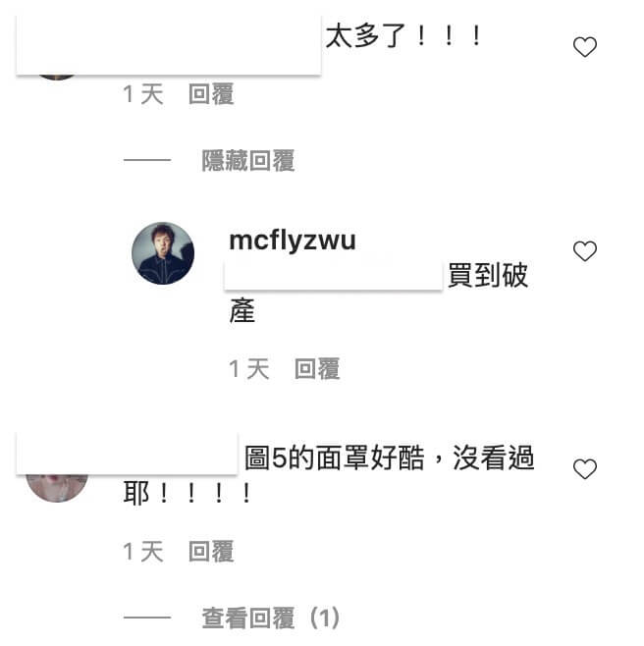Viewport: 644px width, 646px height.
Task: Reply to the 面罩好酷 comment with 回覆
Action: point(211,551)
